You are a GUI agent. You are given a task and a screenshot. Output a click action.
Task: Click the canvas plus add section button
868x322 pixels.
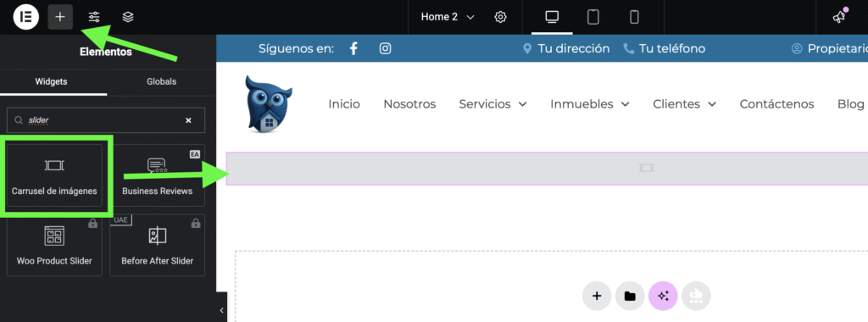tap(597, 296)
